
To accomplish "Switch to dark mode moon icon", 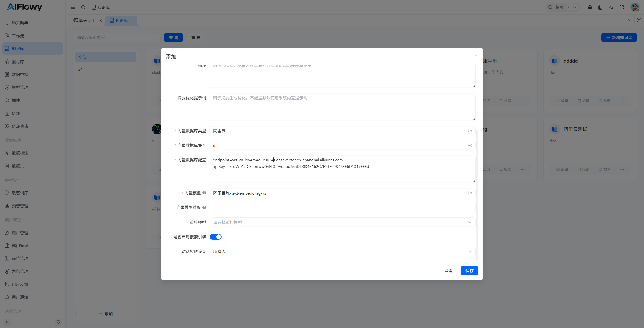I will pyautogui.click(x=600, y=7).
